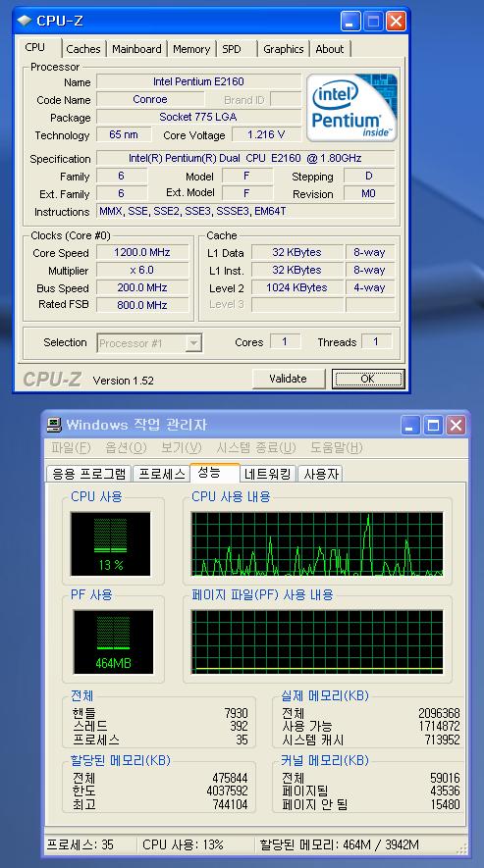Image resolution: width=484 pixels, height=868 pixels.
Task: Click the Core Voltage value 1.216 V
Action: click(x=266, y=134)
